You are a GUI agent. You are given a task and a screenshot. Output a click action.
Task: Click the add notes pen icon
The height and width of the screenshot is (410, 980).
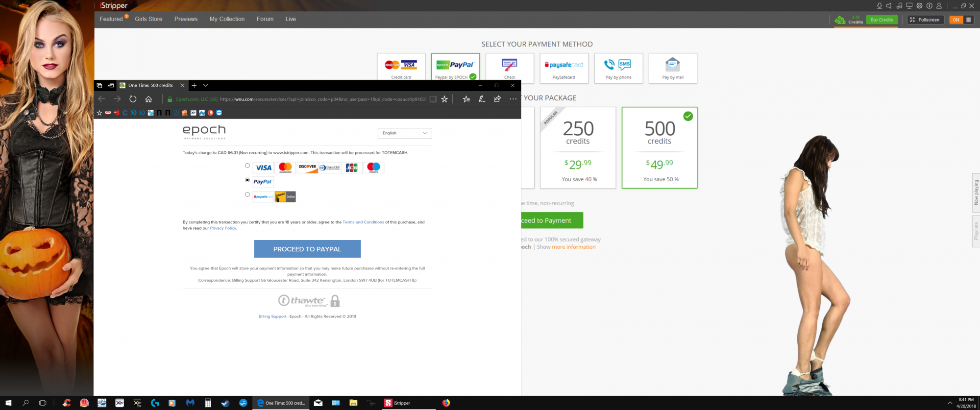click(x=482, y=99)
